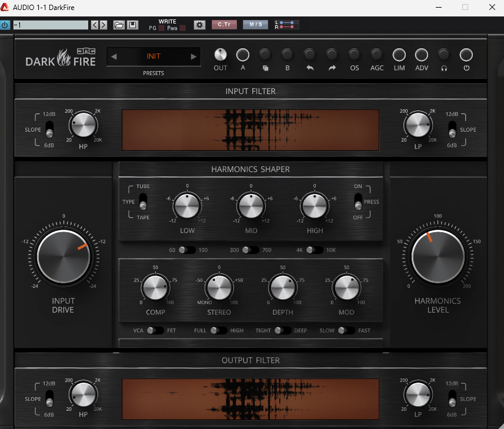This screenshot has height=429, width=504.
Task: Click the M/S mode button
Action: (256, 25)
